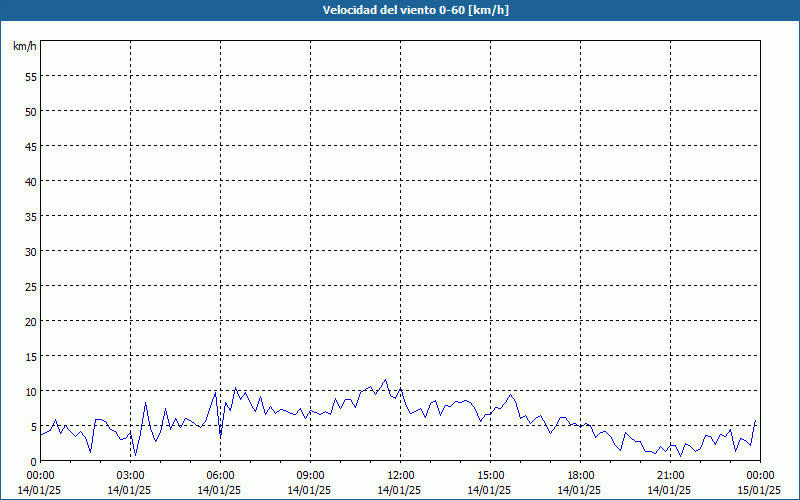Screen dimensions: 800x500
Task: Click the '15:00' time axis label
Action: [490, 476]
